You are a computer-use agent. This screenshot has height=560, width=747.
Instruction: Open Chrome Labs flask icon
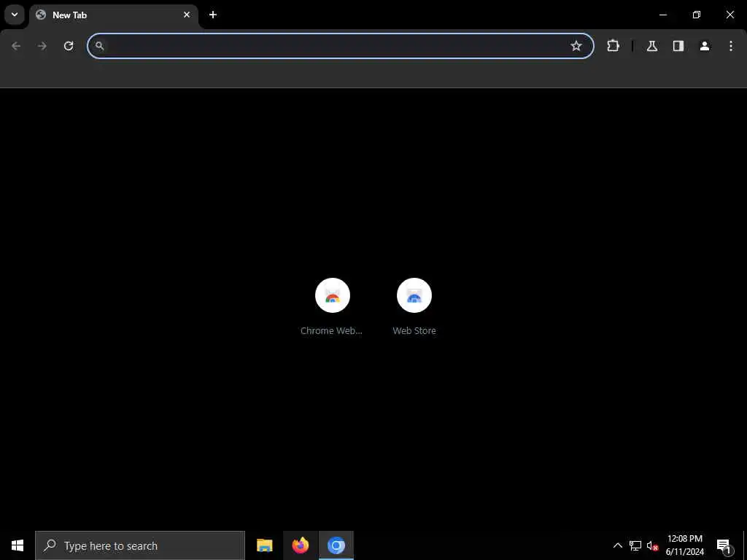[652, 46]
